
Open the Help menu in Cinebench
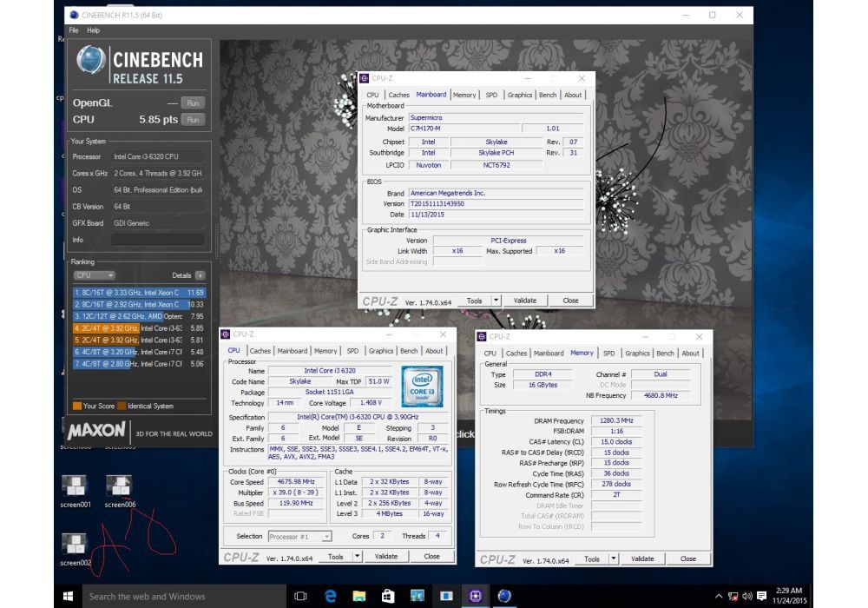[x=93, y=30]
